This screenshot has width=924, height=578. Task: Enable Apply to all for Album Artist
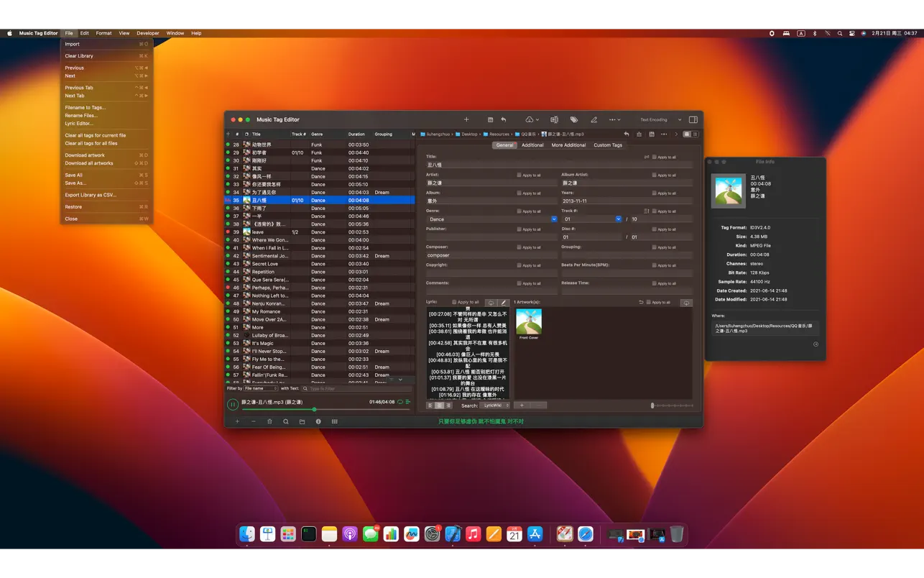click(655, 175)
